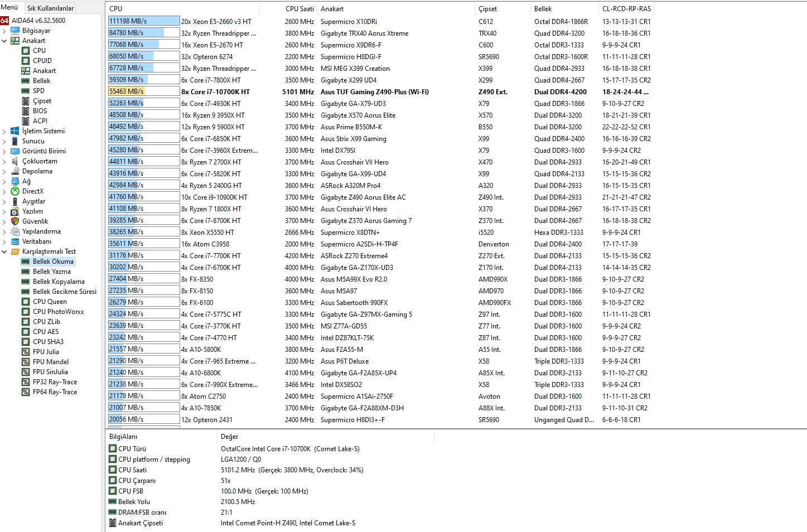Image resolution: width=807 pixels, height=532 pixels.
Task: Open the CPU AES benchmark
Action: (46, 332)
